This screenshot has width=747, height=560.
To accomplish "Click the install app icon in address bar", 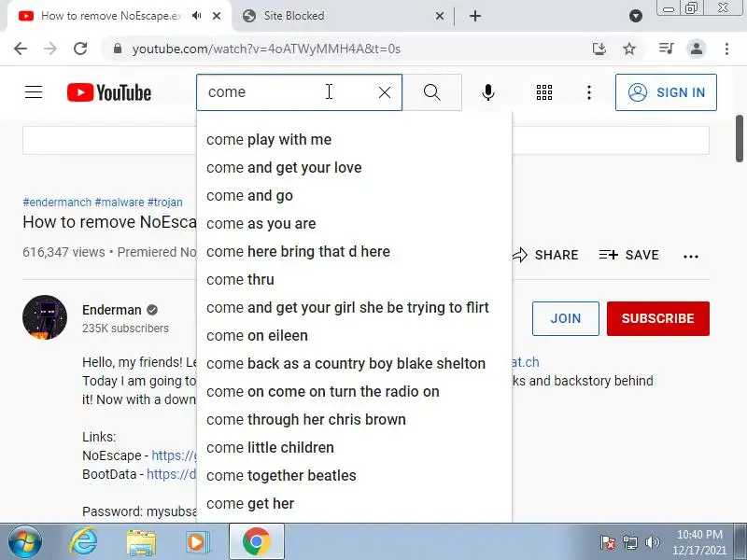I will point(599,49).
